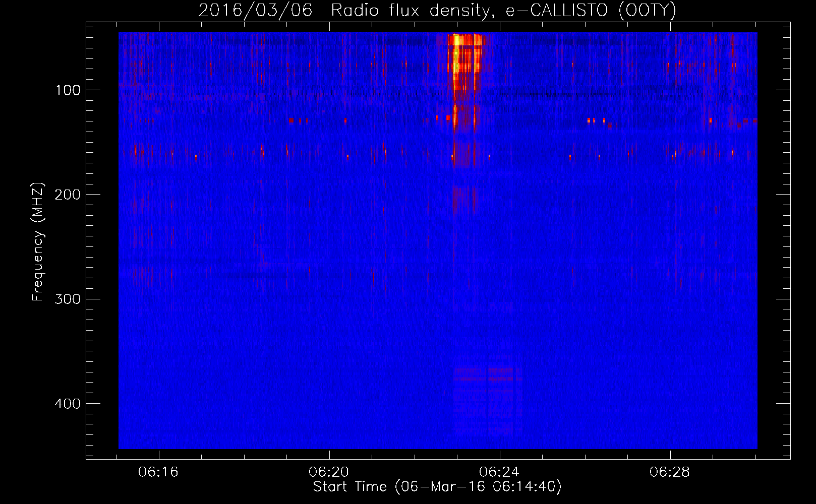Screen dimensions: 816x504
Task: Click the 06:28 time tick label
Action: (670, 472)
